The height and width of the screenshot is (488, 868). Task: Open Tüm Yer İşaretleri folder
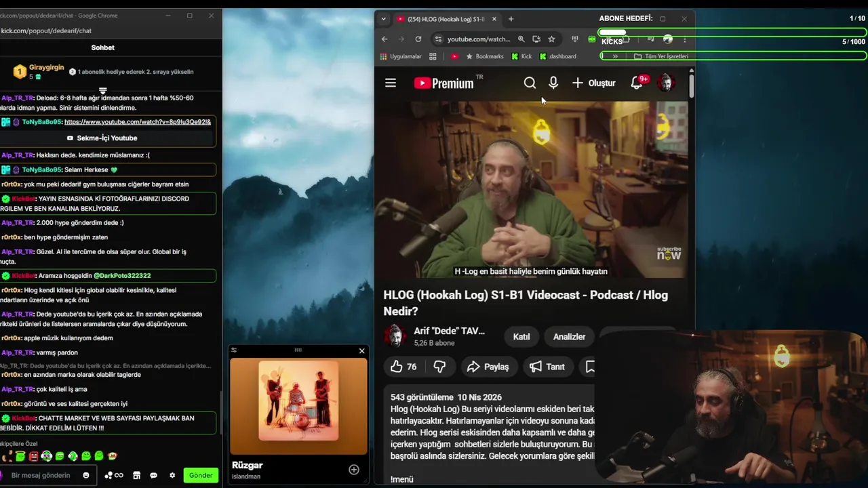[661, 56]
